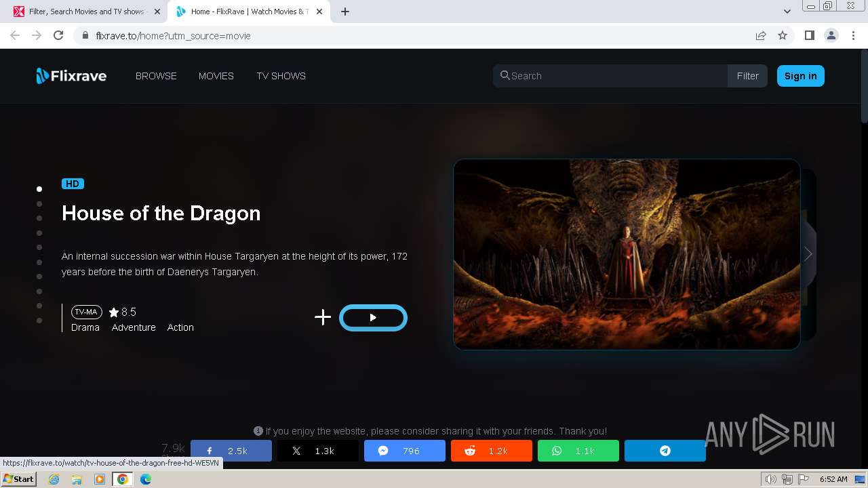Open the BROWSE menu
This screenshot has width=868, height=488.
click(x=156, y=76)
